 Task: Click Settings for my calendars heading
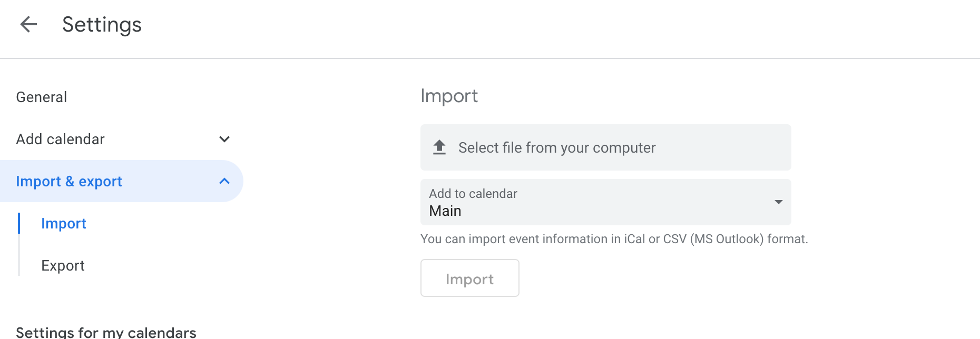(x=106, y=332)
